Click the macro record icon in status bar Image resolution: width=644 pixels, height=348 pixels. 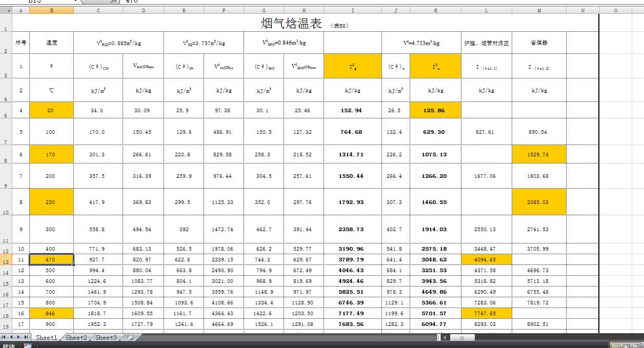pos(27,345)
